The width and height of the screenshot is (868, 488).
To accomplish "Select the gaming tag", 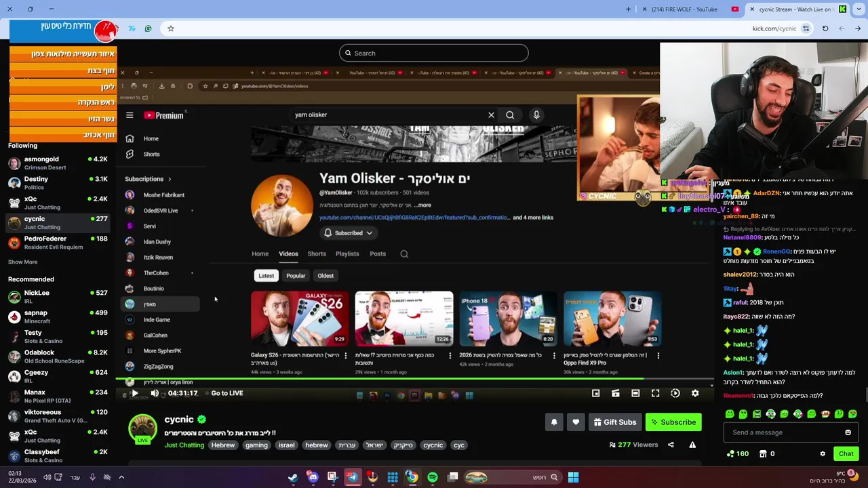I will click(256, 445).
